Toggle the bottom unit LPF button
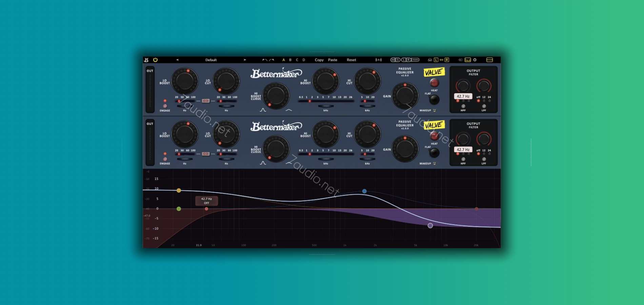Screen dimensions: 644x305 pyautogui.click(x=484, y=159)
